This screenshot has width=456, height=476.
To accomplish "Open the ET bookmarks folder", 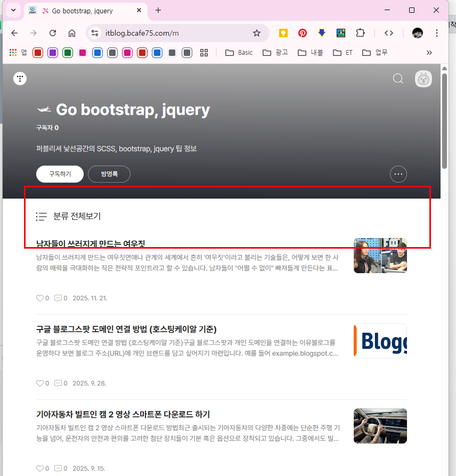I will (x=343, y=53).
